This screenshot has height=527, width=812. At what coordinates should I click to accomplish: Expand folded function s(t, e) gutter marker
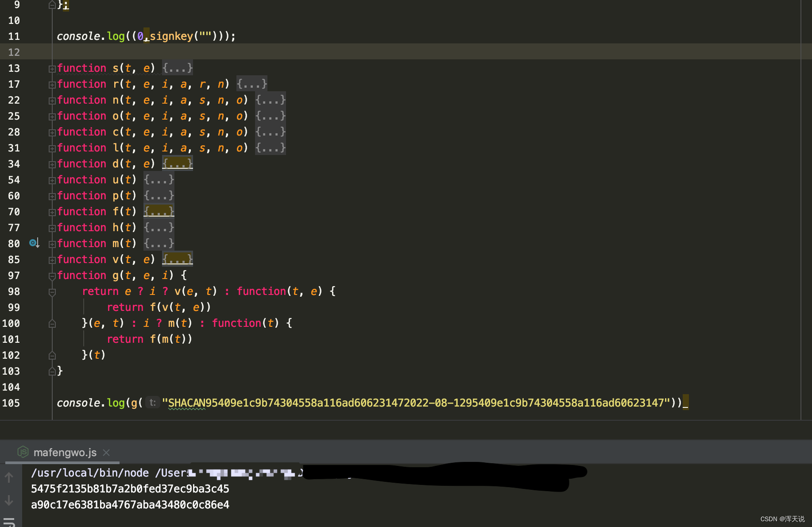[x=52, y=69]
